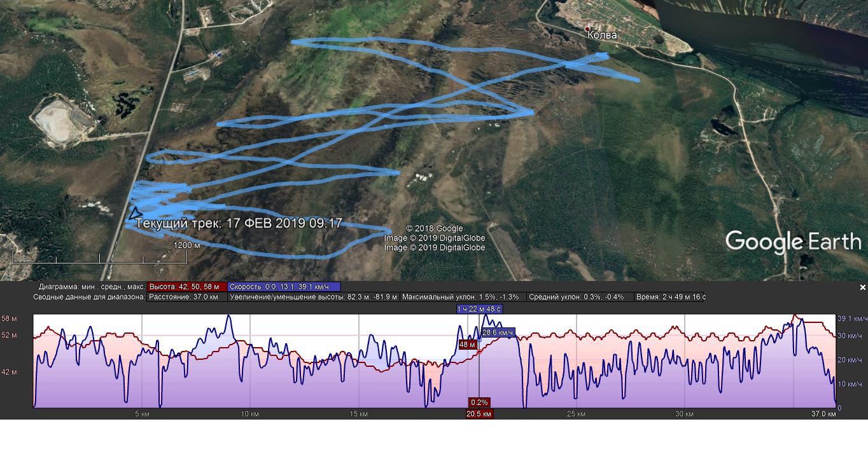This screenshot has height=459, width=868.
Task: Select the Колва place name label
Action: [603, 36]
